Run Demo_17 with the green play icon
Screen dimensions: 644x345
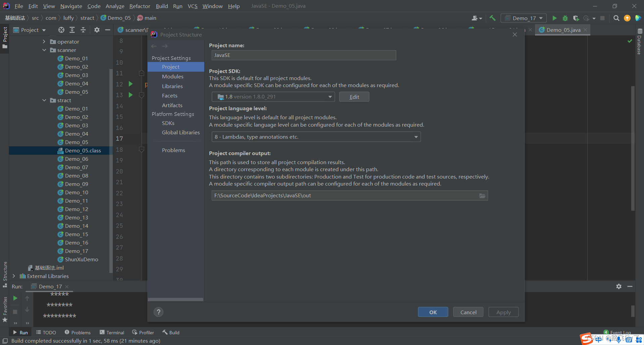554,18
